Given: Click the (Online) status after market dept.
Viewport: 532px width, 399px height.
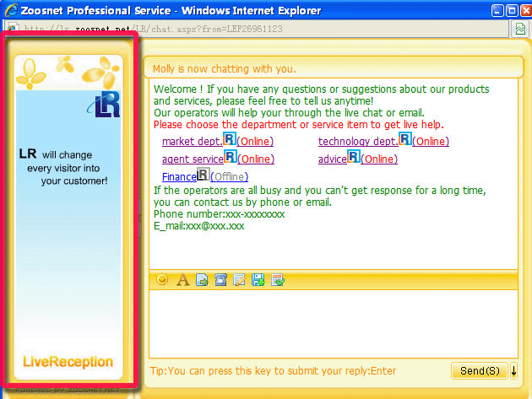Looking at the screenshot, I should coord(255,142).
